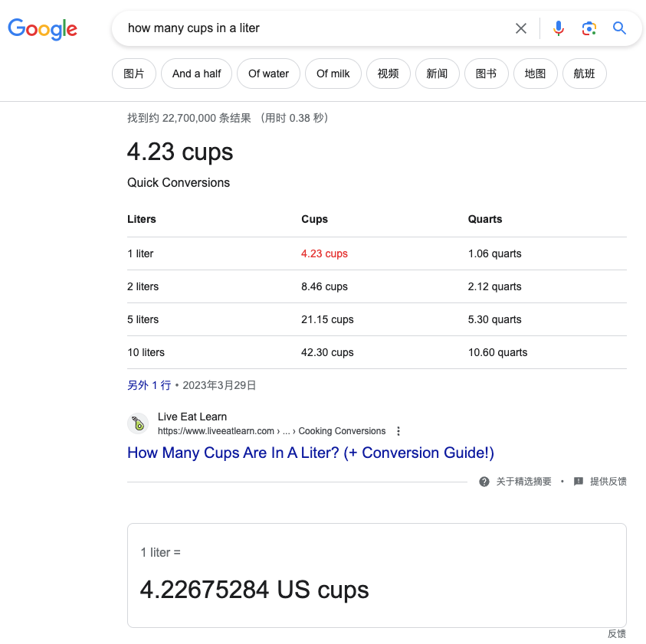Clear the search query with the X icon
This screenshot has width=646, height=644.
[521, 28]
